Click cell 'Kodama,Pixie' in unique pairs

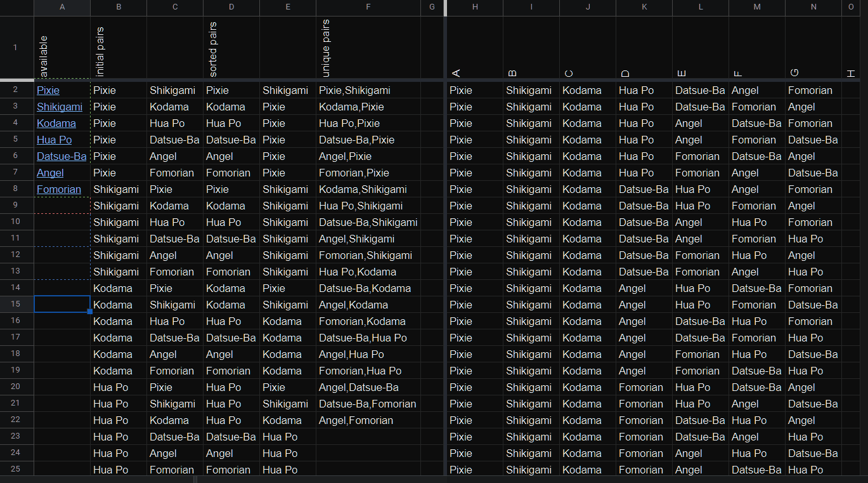tap(368, 107)
